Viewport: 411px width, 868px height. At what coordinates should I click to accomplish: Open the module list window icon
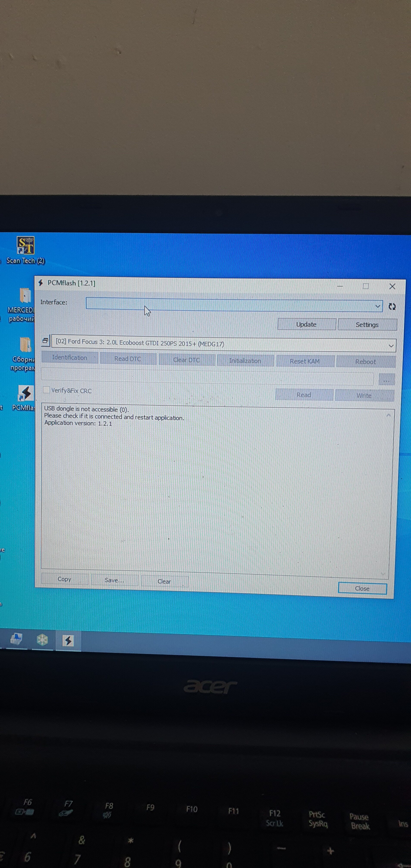[x=45, y=341]
